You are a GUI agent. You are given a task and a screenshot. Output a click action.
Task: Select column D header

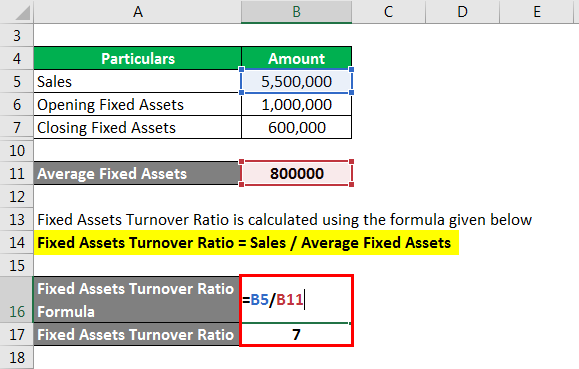coord(462,11)
